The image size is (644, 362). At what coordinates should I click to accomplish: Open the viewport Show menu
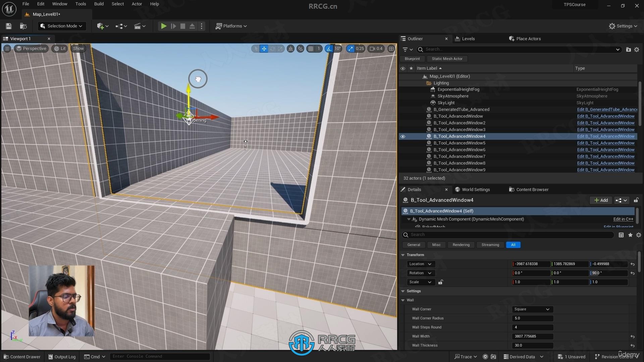pyautogui.click(x=78, y=49)
